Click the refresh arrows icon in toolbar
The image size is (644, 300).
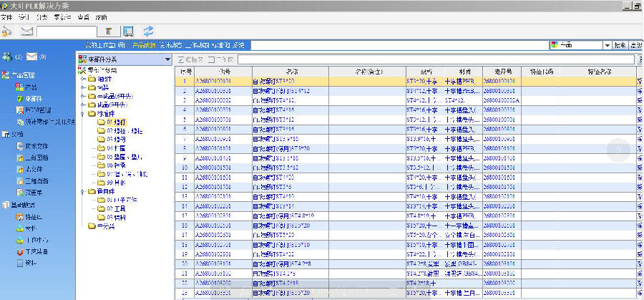coord(149,31)
